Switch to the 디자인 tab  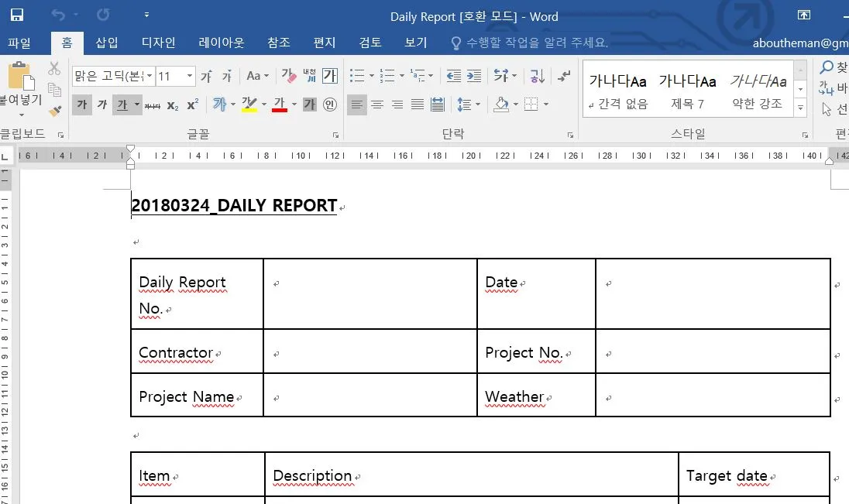click(x=159, y=43)
